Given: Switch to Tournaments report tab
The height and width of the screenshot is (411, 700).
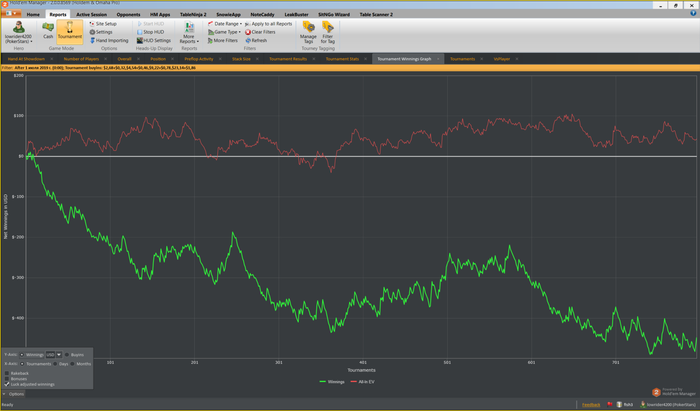Looking at the screenshot, I should (462, 59).
